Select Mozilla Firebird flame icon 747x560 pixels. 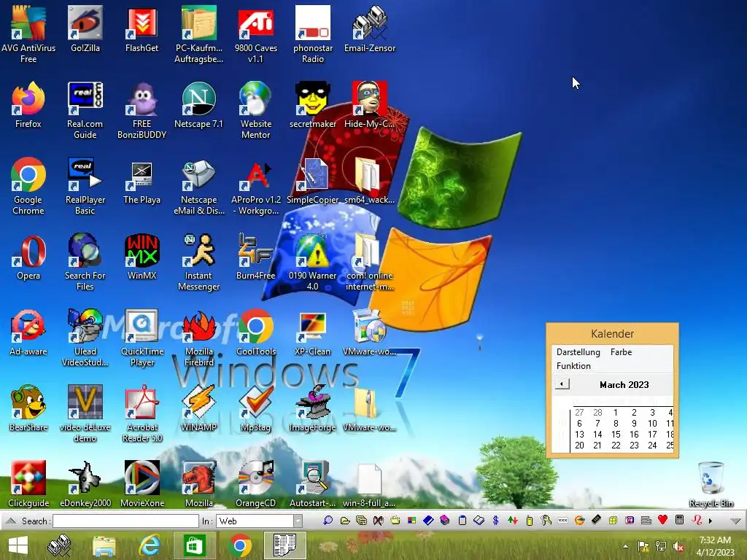[x=198, y=338]
